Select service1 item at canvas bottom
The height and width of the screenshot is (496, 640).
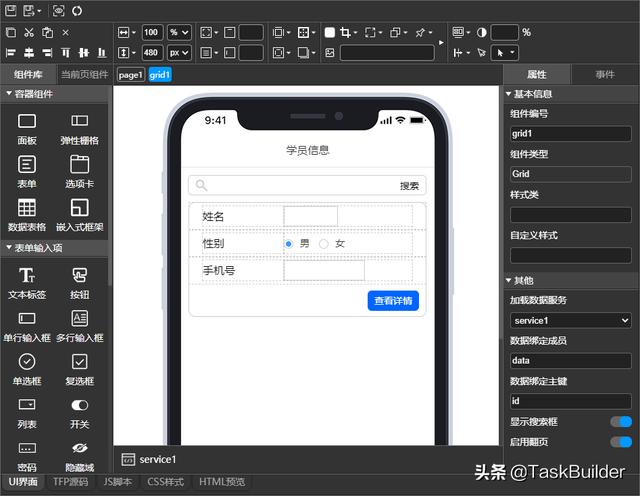pyautogui.click(x=149, y=459)
